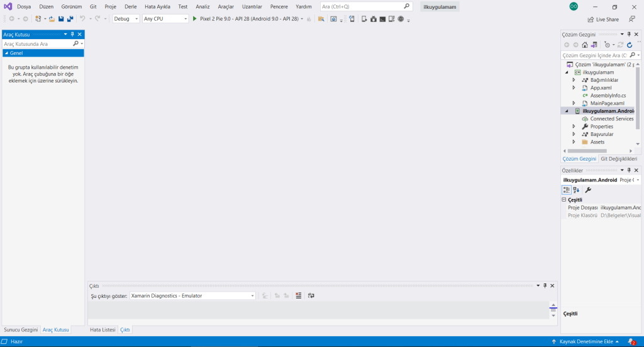This screenshot has height=347, width=644.
Task: Click the Live Share button
Action: [603, 20]
